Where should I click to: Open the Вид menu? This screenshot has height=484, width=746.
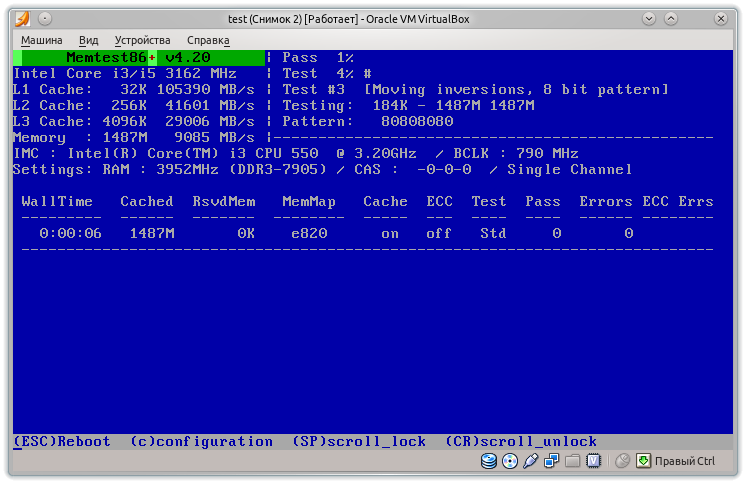coord(88,40)
